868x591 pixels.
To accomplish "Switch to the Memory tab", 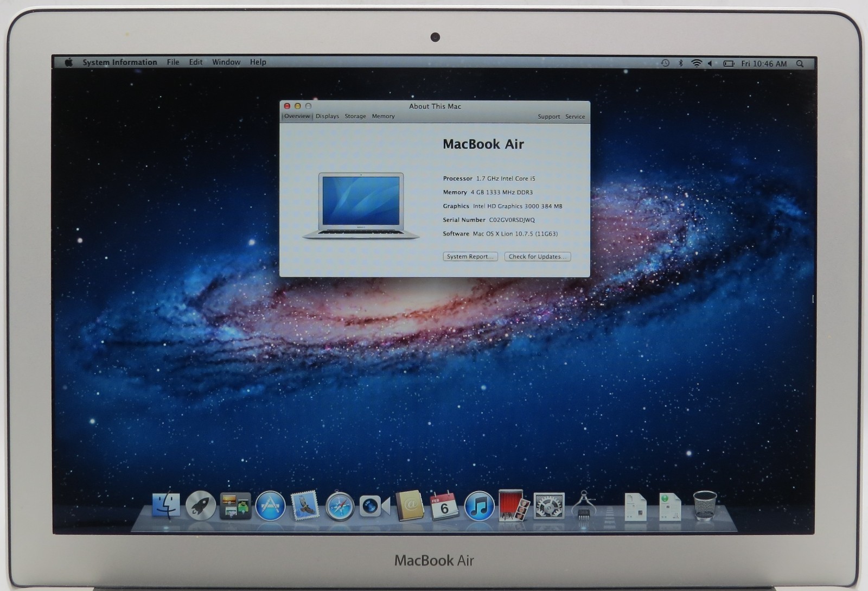I will [383, 116].
